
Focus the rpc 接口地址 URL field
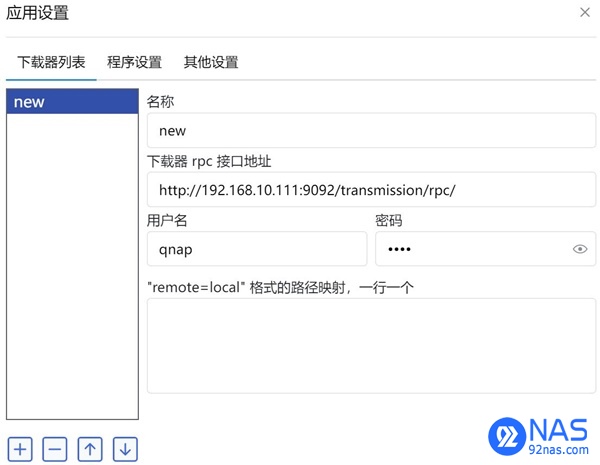(371, 190)
